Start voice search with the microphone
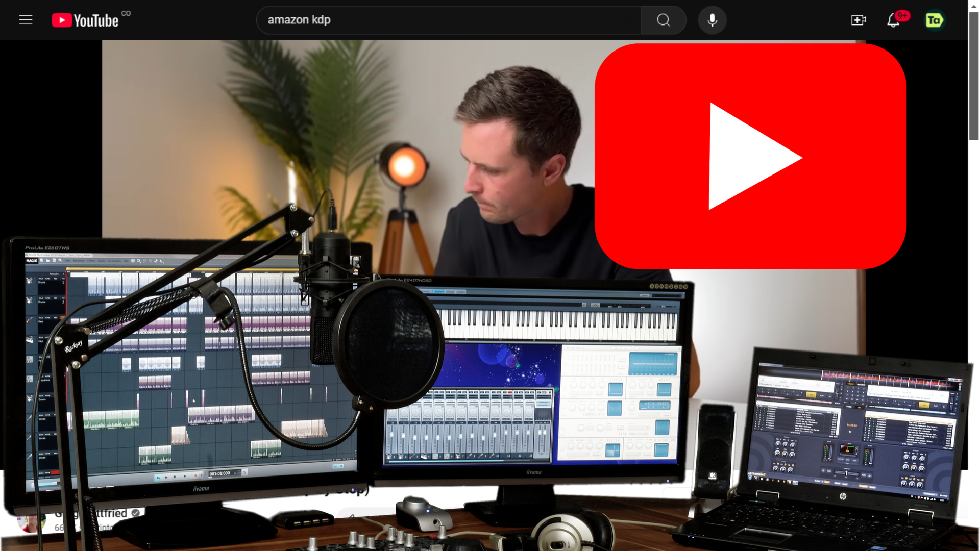Viewport: 980px width, 551px height. (712, 20)
